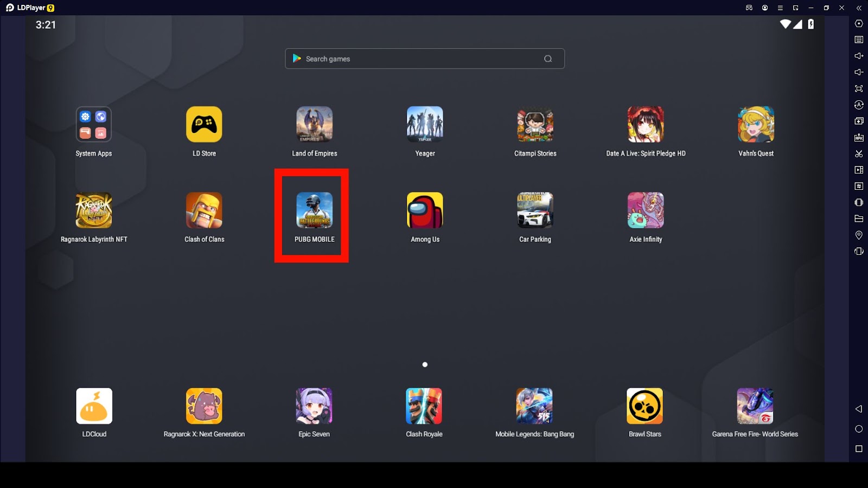Open the video recorder sidebar icon
868x488 pixels.
tap(859, 170)
